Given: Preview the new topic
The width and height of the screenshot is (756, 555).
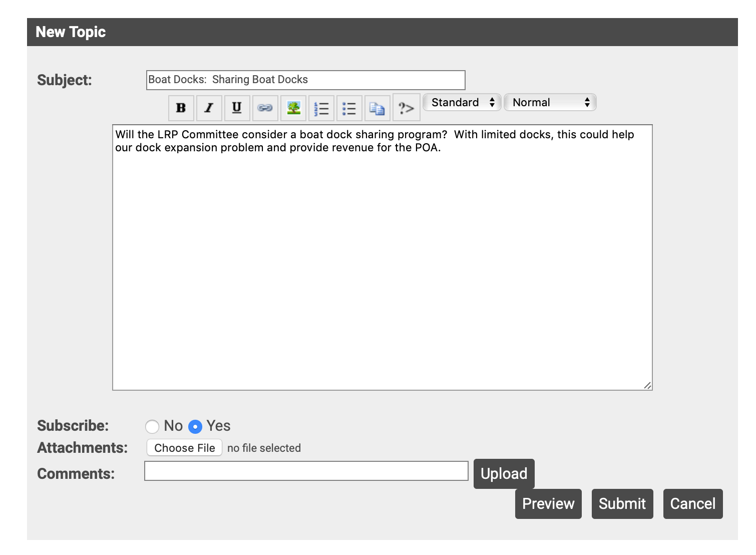Looking at the screenshot, I should point(548,503).
